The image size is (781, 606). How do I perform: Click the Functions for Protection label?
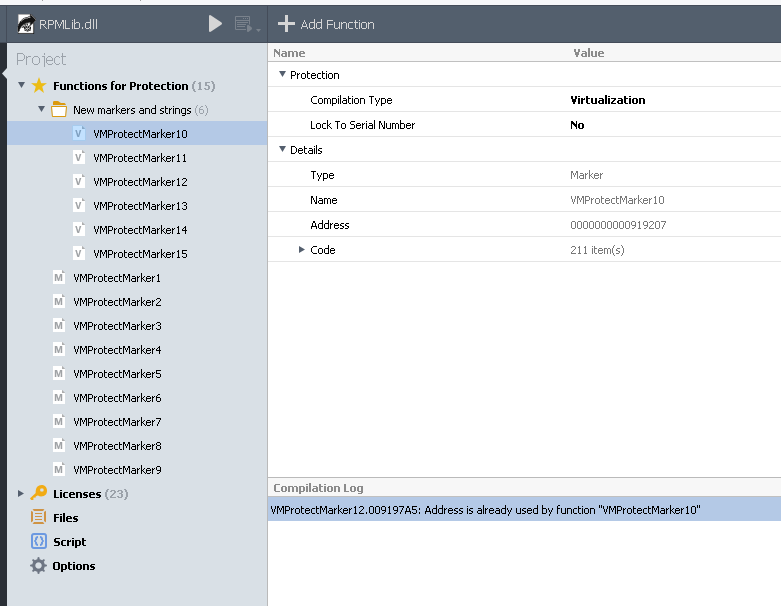121,86
